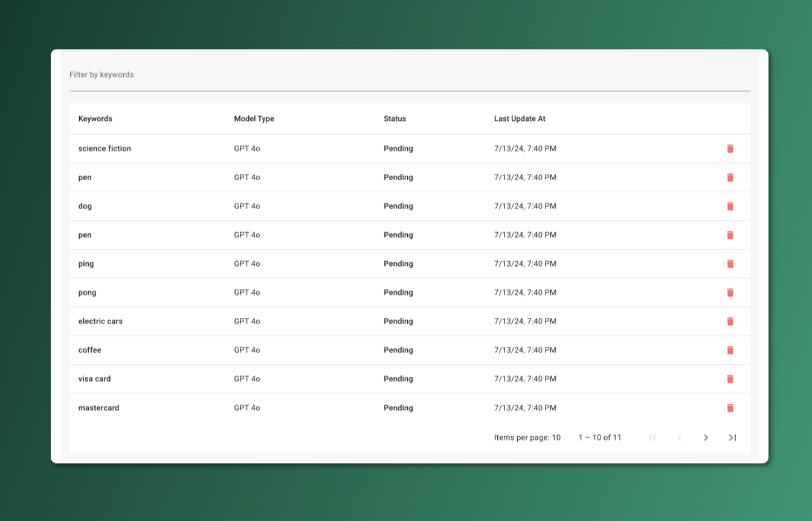Delete the visa card row
812x521 pixels.
[730, 379]
